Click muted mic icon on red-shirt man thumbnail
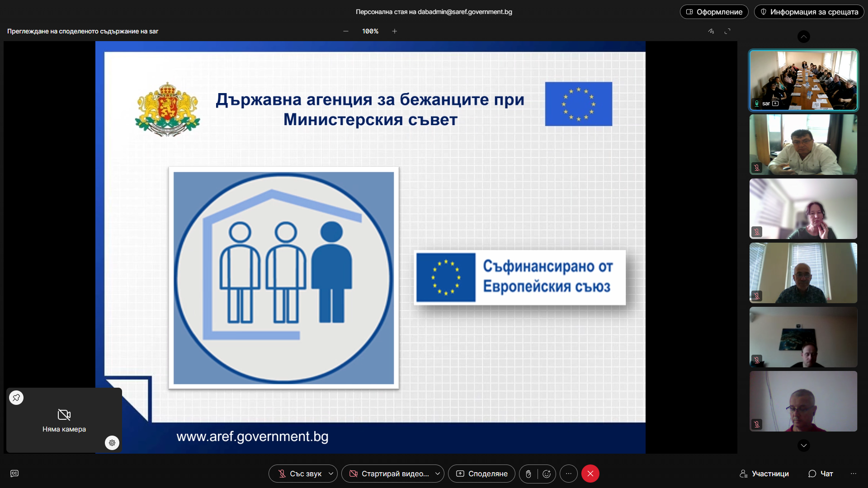Image resolution: width=868 pixels, height=488 pixels. [x=757, y=424]
